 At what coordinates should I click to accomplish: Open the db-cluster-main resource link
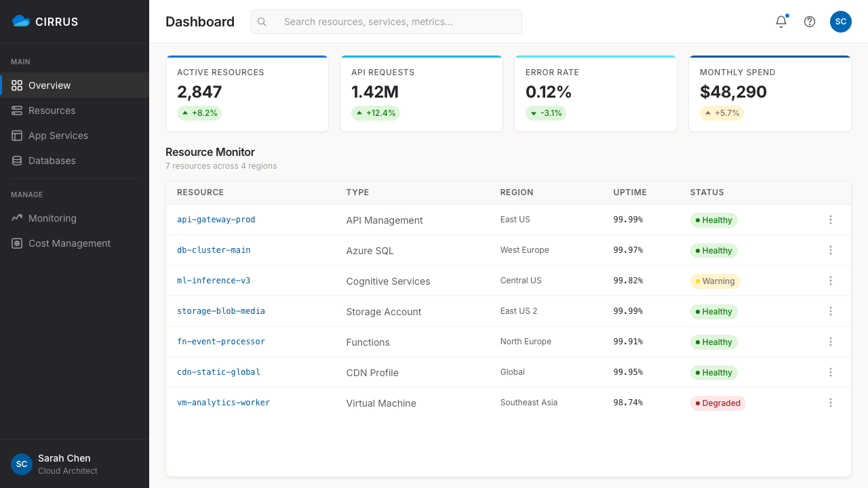pos(214,250)
